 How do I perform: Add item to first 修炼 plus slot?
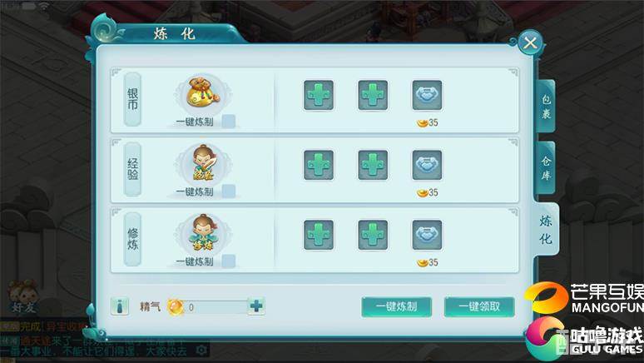(319, 235)
